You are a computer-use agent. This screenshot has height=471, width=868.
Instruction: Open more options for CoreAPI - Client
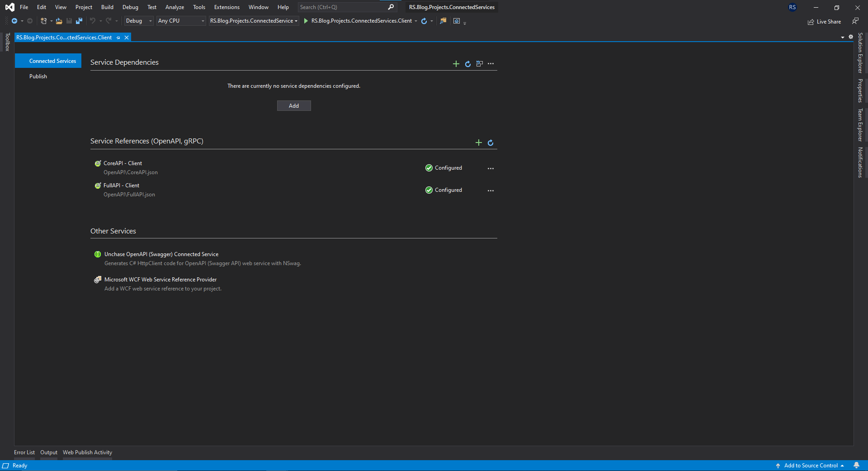(x=491, y=168)
